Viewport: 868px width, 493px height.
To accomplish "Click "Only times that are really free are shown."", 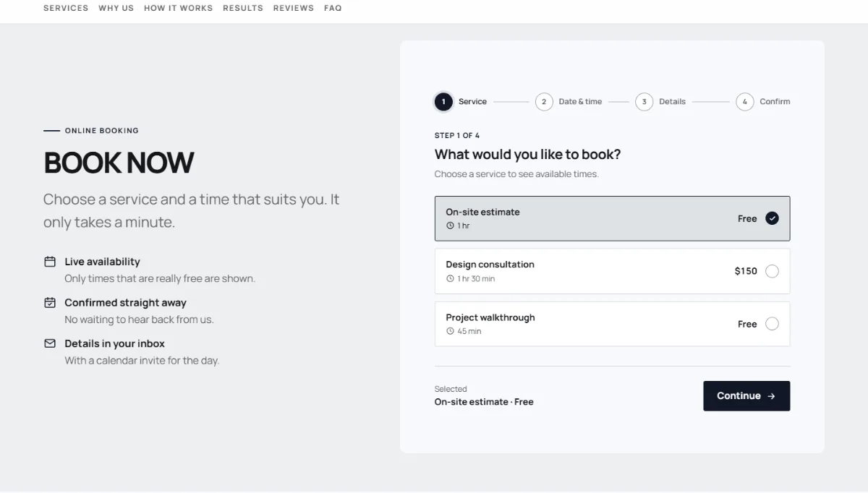I will pos(160,278).
